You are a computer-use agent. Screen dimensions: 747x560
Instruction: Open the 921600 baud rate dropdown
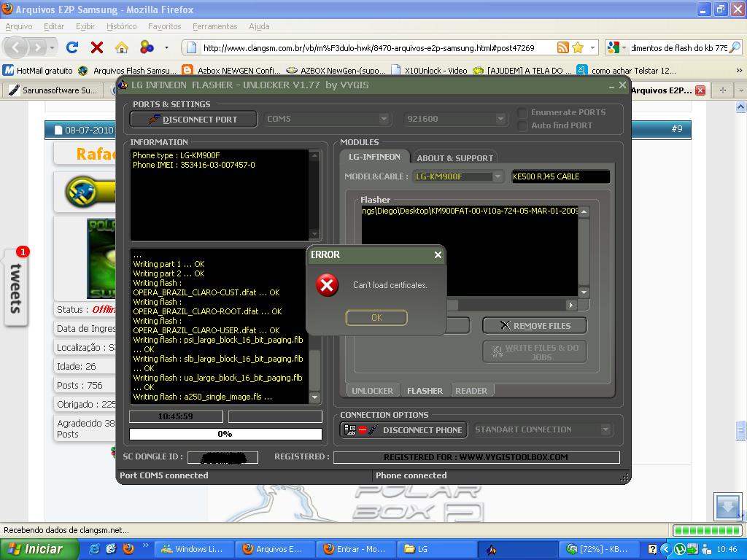[500, 119]
